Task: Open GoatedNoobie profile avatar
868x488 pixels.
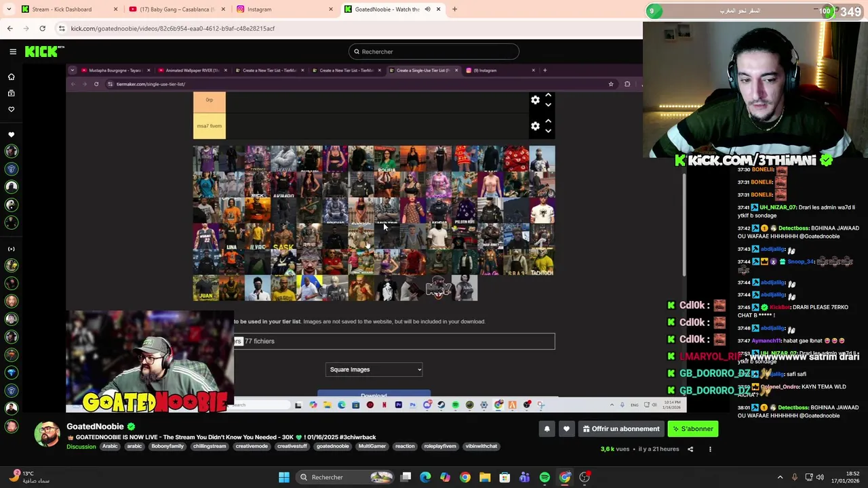Action: [47, 434]
